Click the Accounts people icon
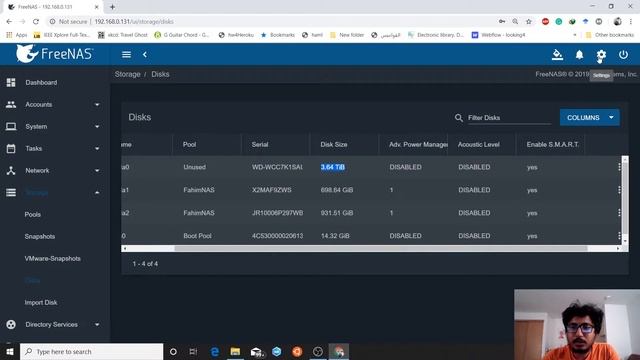 pos(11,104)
